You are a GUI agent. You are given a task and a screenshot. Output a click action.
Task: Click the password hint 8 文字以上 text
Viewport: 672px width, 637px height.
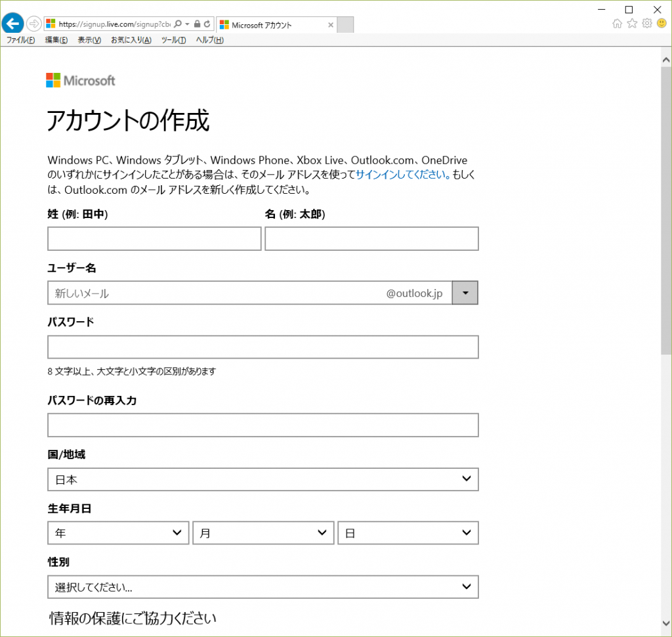tap(131, 371)
